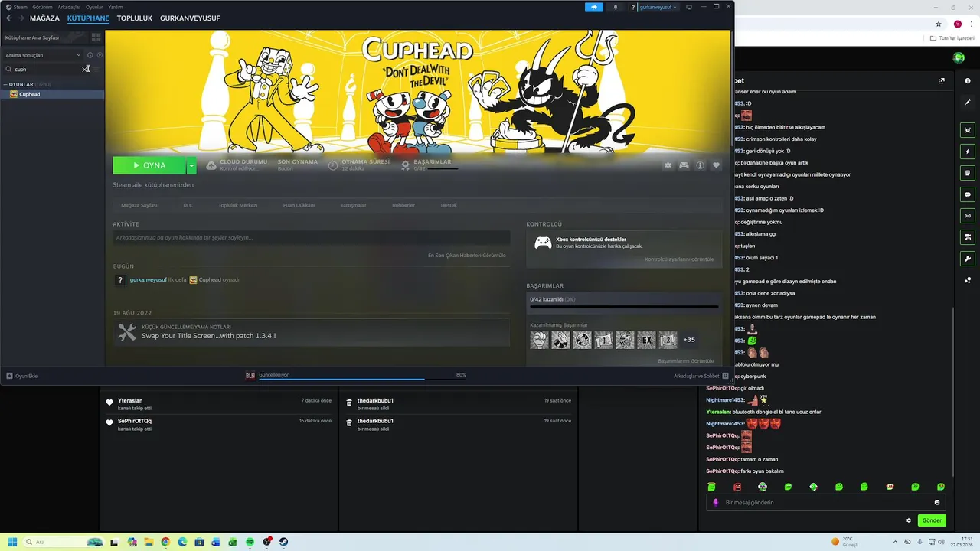The height and width of the screenshot is (551, 980).
Task: Open Rehberler tab
Action: (x=403, y=205)
